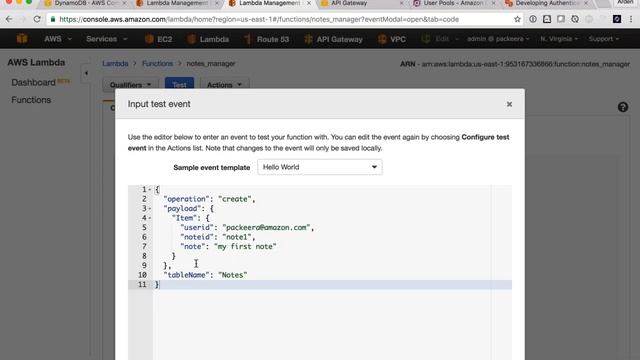Click the userid line in the editor
Image resolution: width=640 pixels, height=360 pixels.
pyautogui.click(x=247, y=228)
